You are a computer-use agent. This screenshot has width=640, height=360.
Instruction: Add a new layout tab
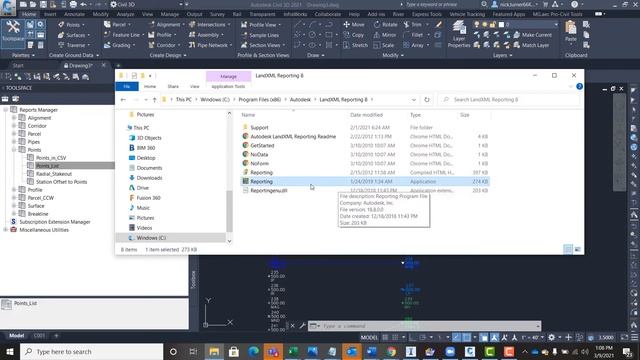tap(56, 336)
